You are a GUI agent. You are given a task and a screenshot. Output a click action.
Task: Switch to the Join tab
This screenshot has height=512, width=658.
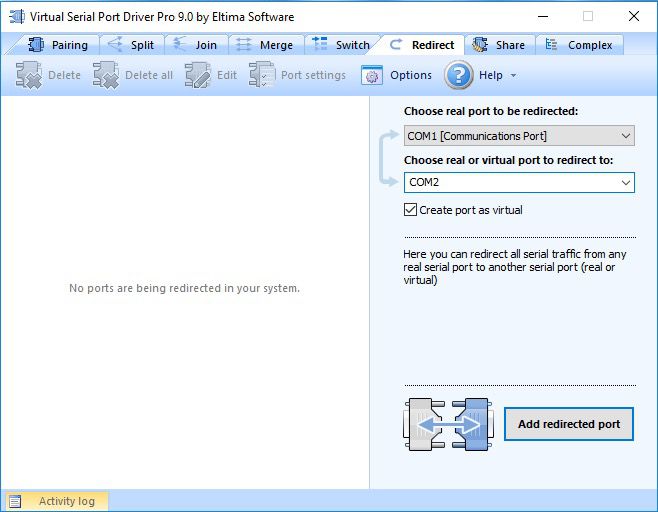[196, 45]
